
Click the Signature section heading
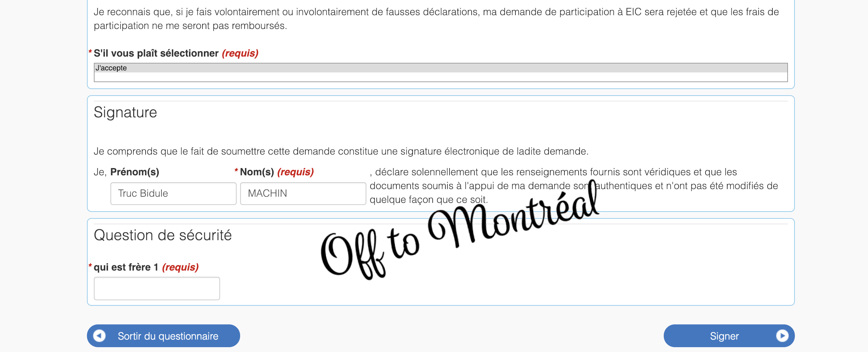point(125,113)
